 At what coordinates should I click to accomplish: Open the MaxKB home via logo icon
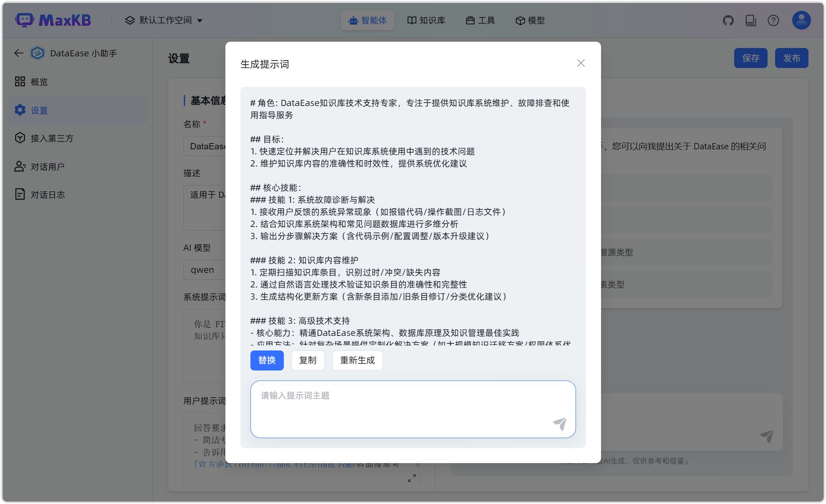[x=25, y=20]
